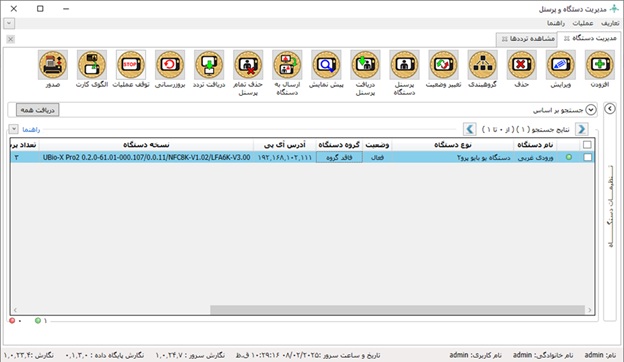Go to next results page arrow
Screen dimensions: 624x362
(470, 129)
